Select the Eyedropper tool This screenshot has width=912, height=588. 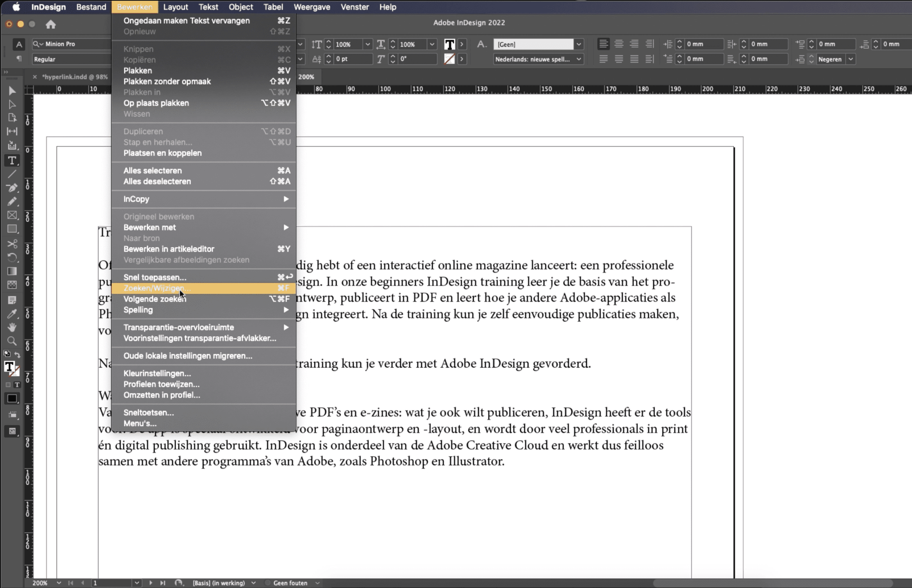pyautogui.click(x=12, y=314)
